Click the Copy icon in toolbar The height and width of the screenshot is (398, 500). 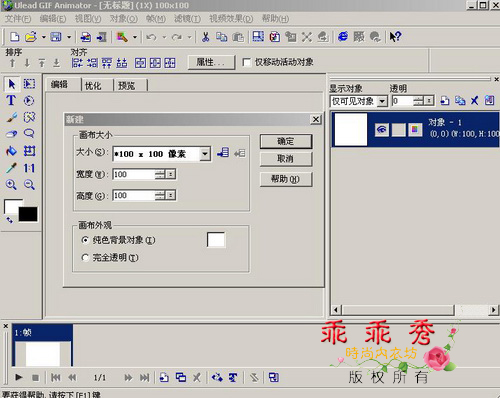tap(222, 37)
